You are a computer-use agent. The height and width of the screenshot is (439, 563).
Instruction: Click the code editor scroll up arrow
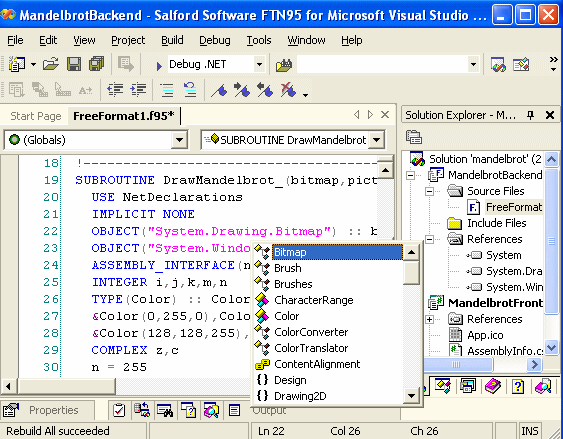click(385, 171)
